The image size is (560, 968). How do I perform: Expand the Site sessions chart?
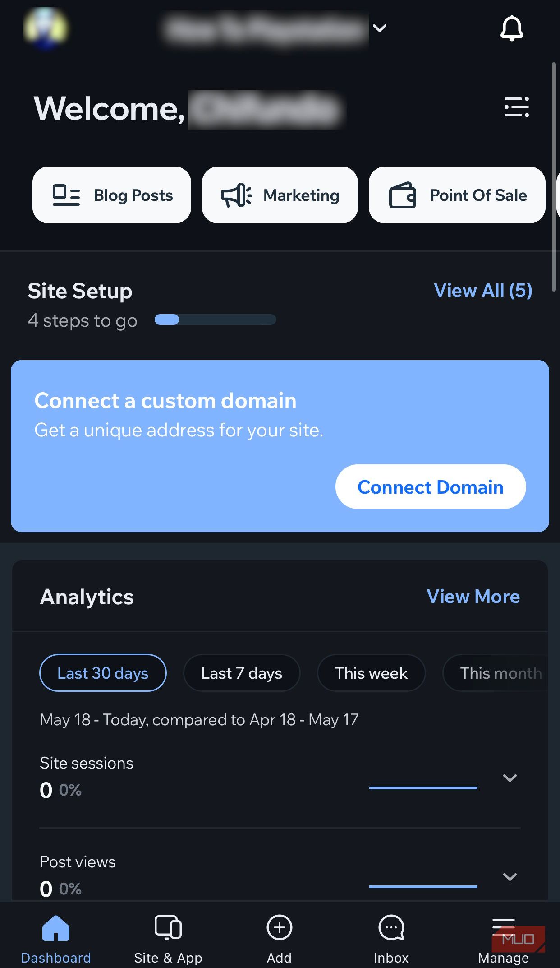click(x=510, y=778)
